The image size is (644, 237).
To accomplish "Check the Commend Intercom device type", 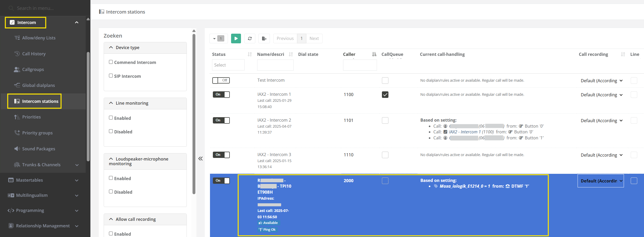I will point(111,62).
